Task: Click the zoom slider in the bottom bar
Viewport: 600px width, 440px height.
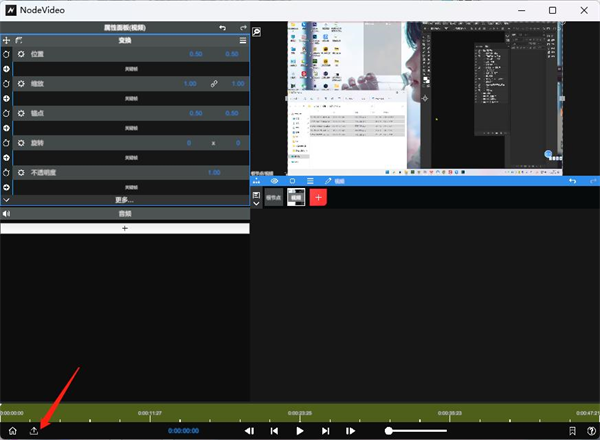Action: coord(416,430)
